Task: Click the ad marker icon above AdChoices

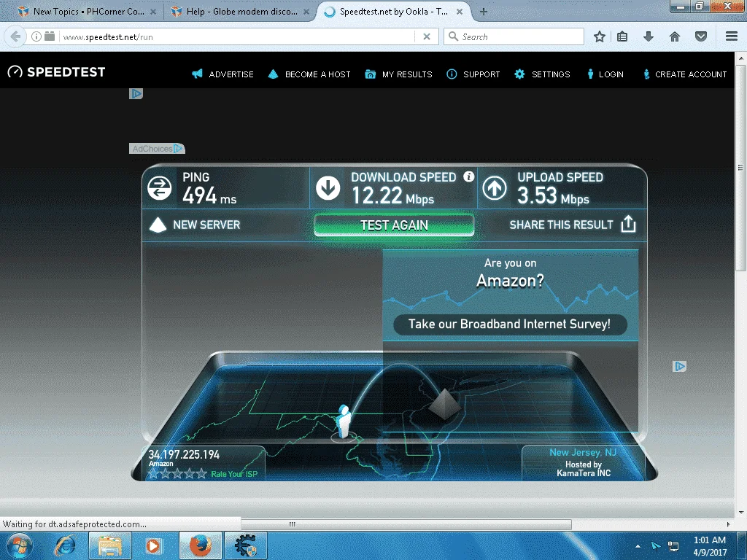Action: [136, 94]
